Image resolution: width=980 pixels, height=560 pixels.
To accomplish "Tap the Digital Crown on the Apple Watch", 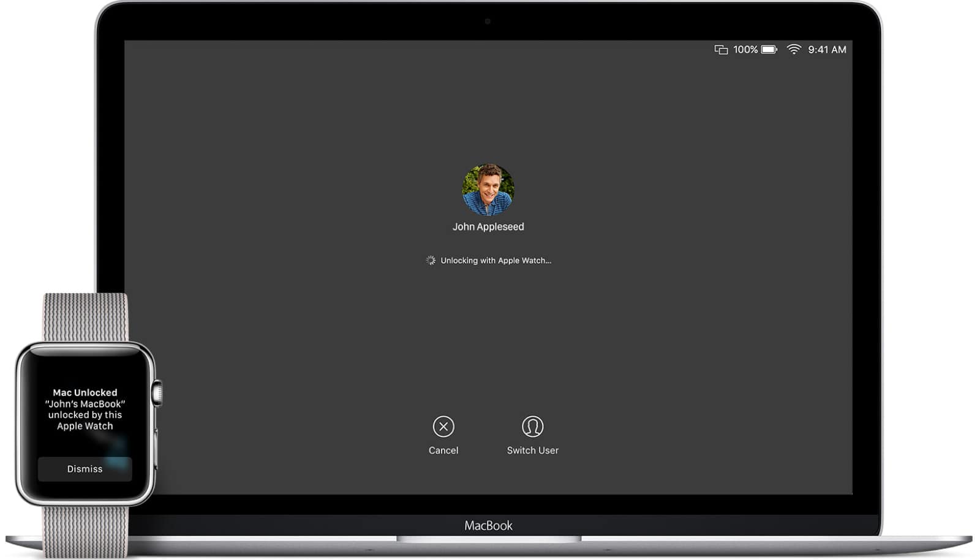I will coord(157,393).
